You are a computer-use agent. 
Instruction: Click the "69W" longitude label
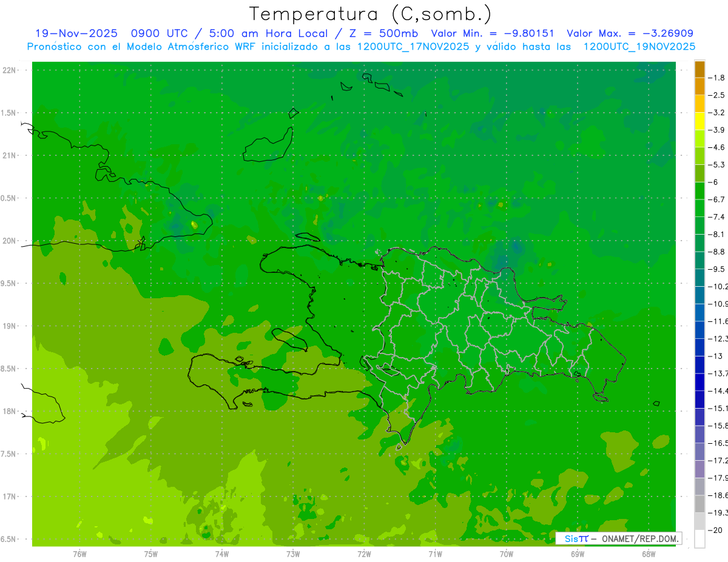pos(578,554)
